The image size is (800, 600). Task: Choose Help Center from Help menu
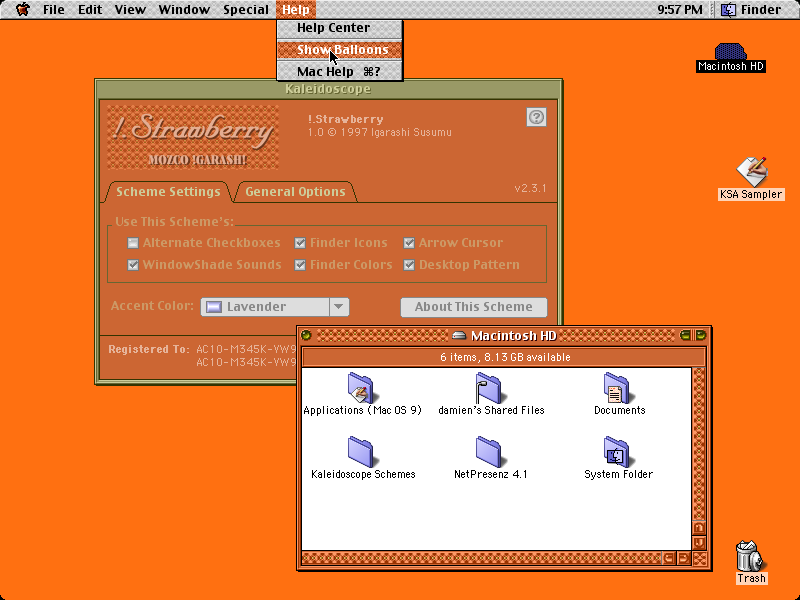point(340,28)
